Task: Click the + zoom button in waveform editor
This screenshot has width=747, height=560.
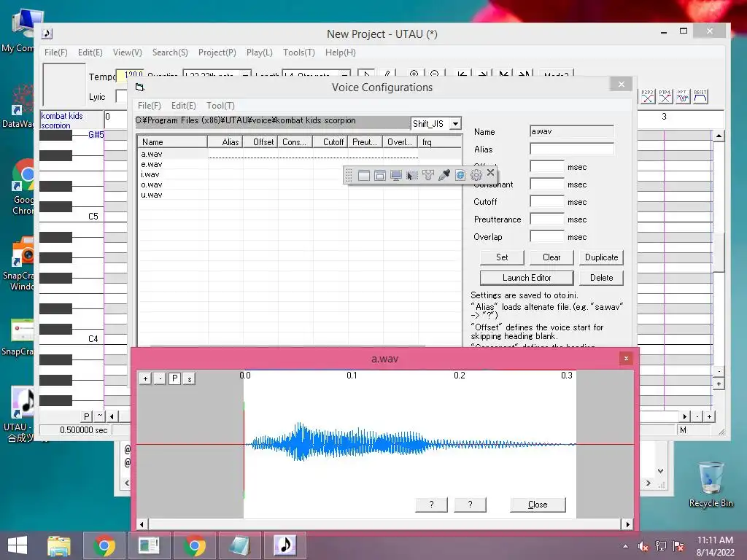Action: click(x=145, y=378)
